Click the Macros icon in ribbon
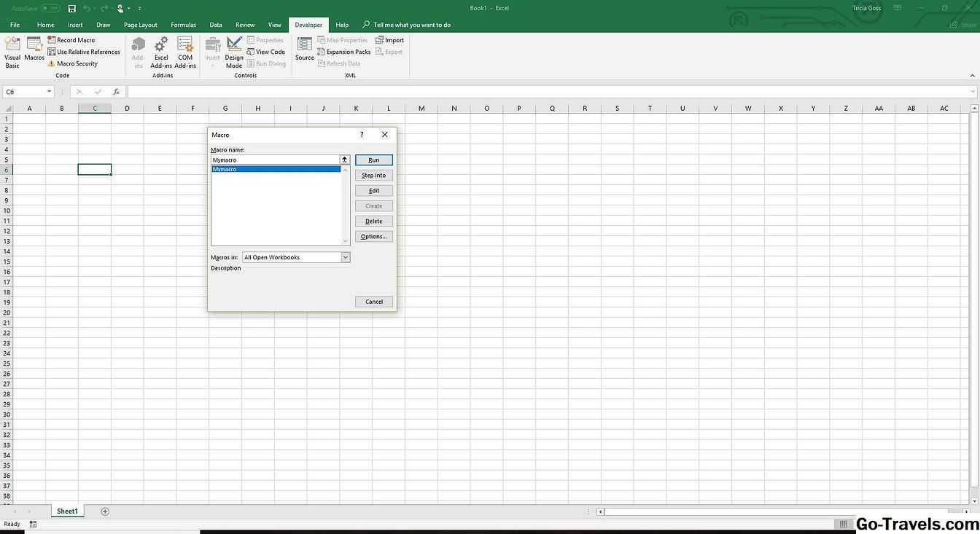Viewport: 980px width, 534px height. point(34,50)
